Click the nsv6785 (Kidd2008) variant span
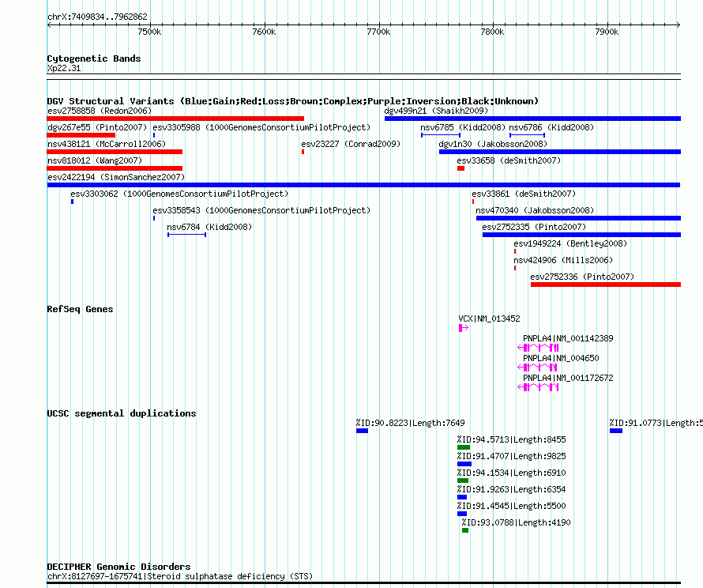This screenshot has height=588, width=703. click(x=441, y=135)
